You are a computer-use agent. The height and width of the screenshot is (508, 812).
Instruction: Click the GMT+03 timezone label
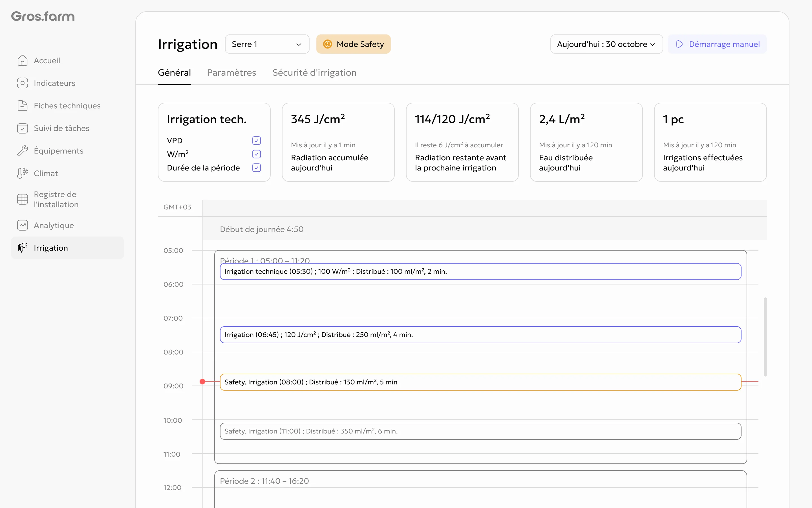[x=177, y=207]
